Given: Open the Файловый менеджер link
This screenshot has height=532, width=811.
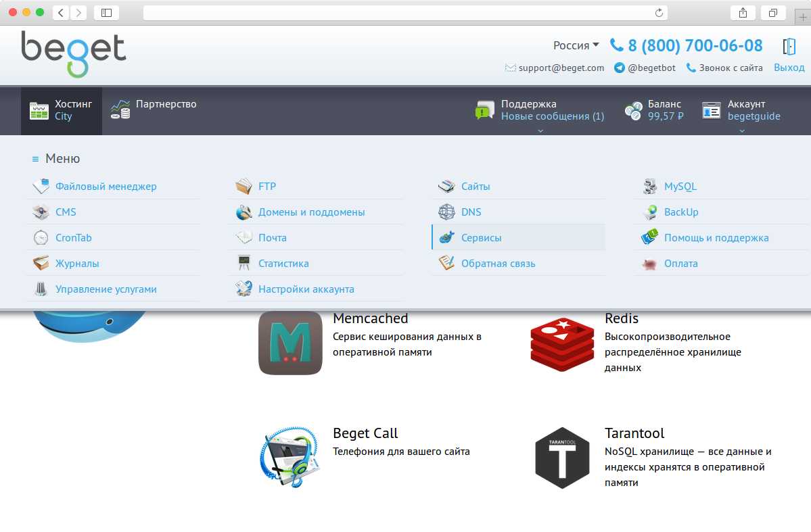Looking at the screenshot, I should [106, 186].
